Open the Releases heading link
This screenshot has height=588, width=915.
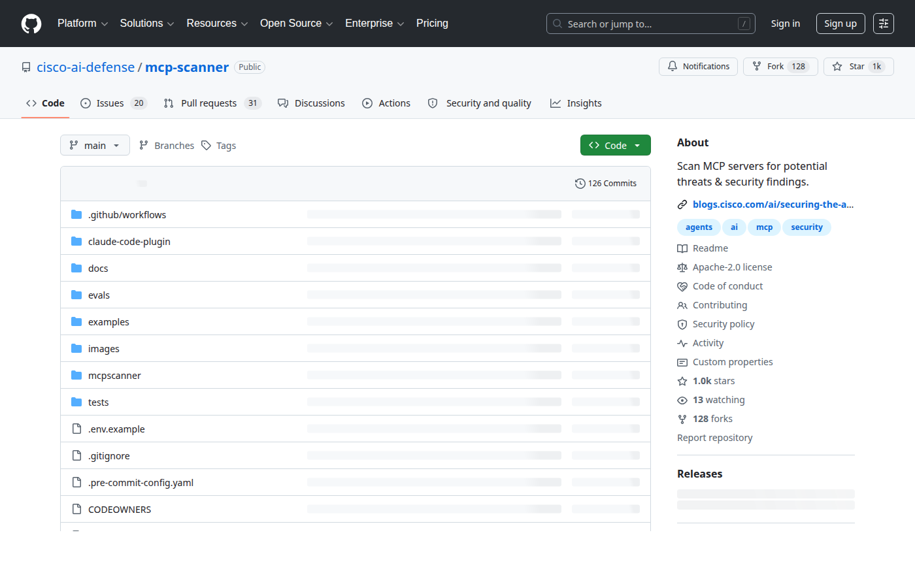tap(699, 474)
